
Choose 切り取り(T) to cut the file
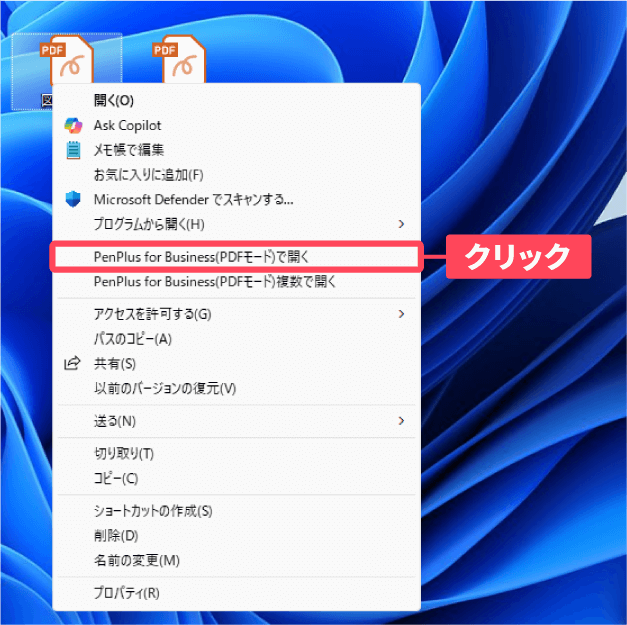coord(123,453)
